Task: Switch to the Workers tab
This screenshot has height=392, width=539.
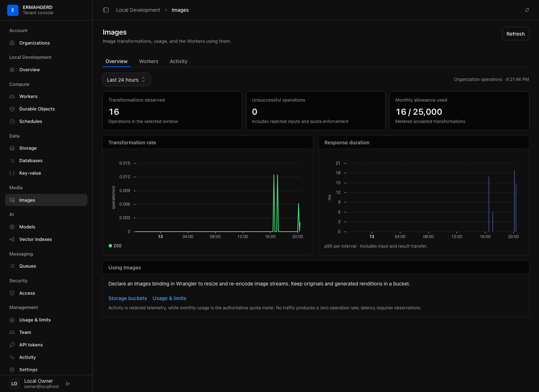Action: [149, 61]
